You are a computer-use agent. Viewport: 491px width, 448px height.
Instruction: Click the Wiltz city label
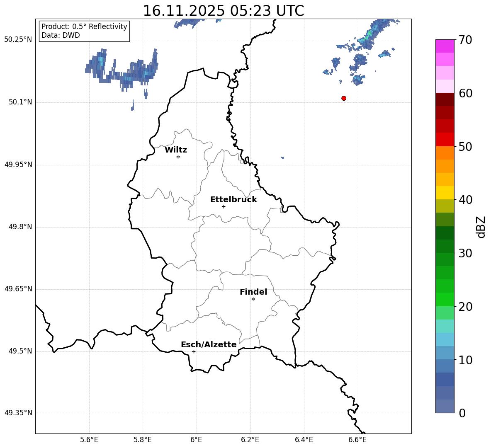pyautogui.click(x=176, y=150)
